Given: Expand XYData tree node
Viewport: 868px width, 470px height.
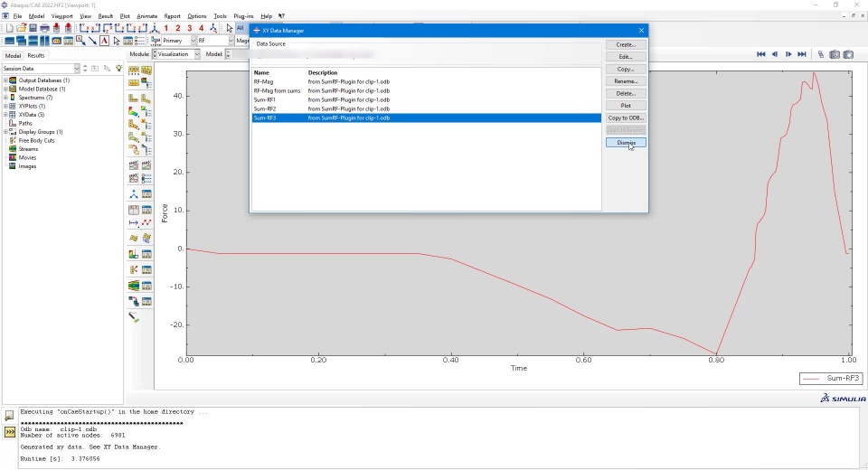Looking at the screenshot, I should 5,115.
